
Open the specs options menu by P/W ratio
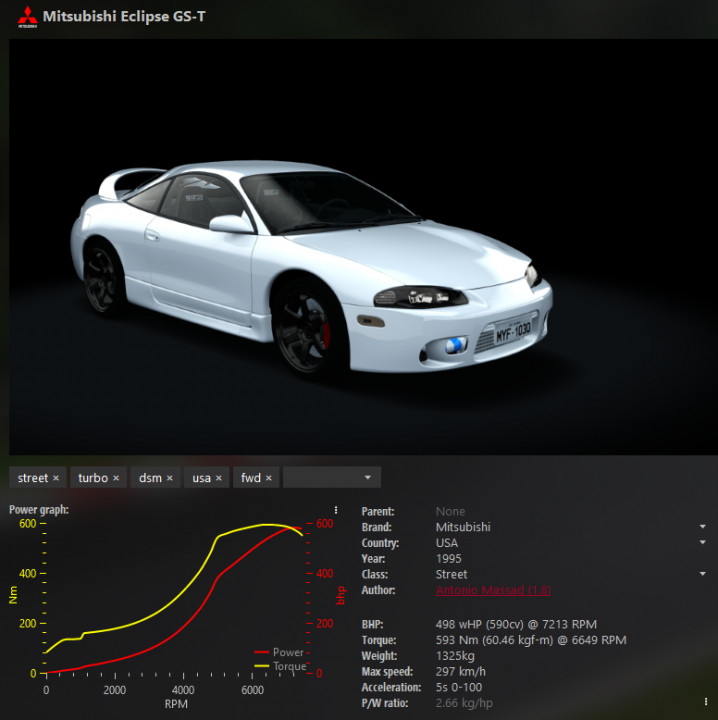706,702
